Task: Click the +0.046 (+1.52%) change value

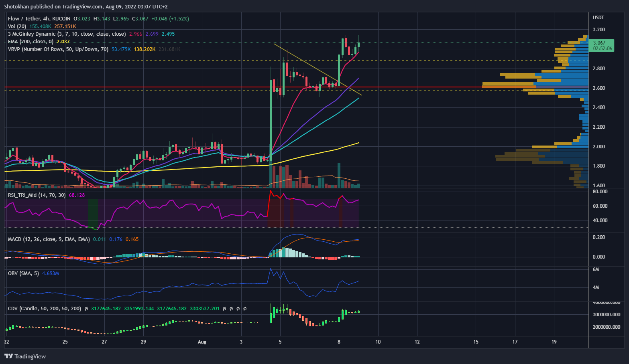Action: click(170, 18)
